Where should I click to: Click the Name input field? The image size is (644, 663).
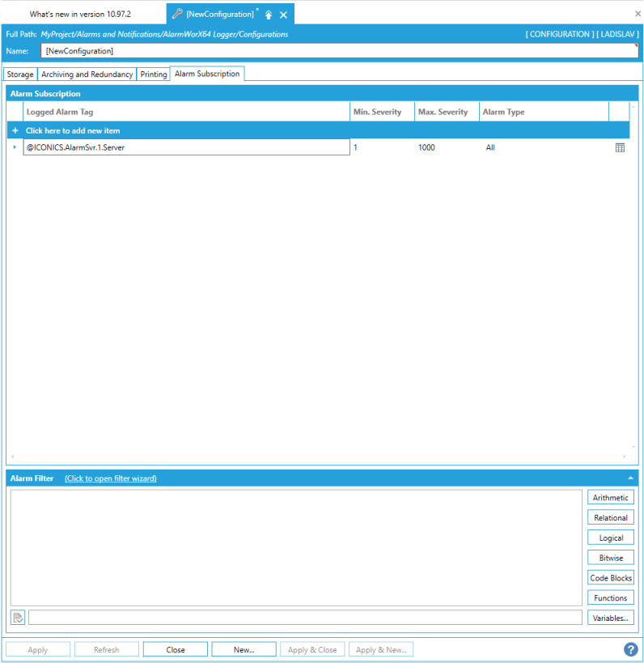click(340, 51)
